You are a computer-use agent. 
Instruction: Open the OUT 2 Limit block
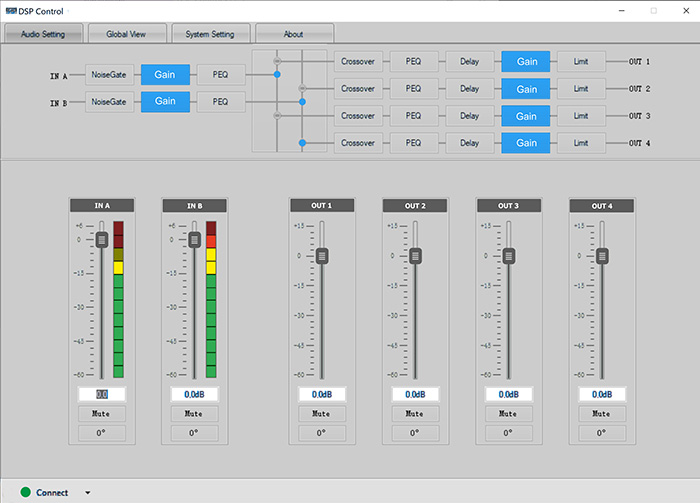pyautogui.click(x=581, y=89)
